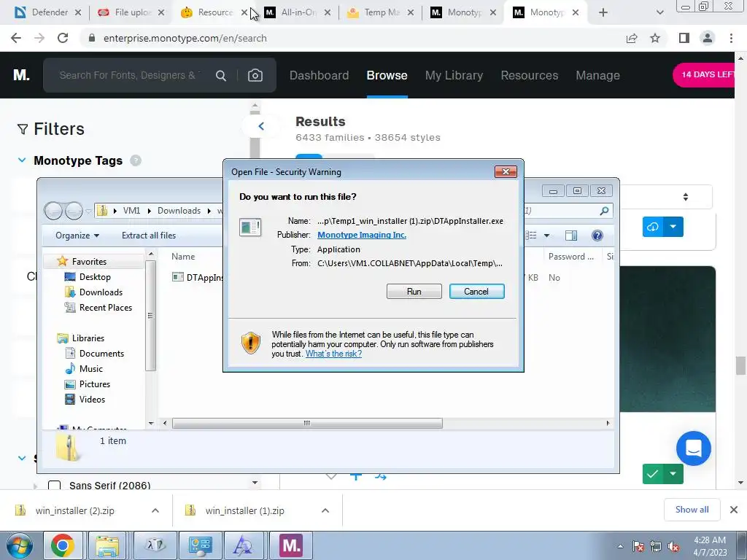Focus the Search For Fonts input field
This screenshot has height=560, width=747.
pos(130,75)
